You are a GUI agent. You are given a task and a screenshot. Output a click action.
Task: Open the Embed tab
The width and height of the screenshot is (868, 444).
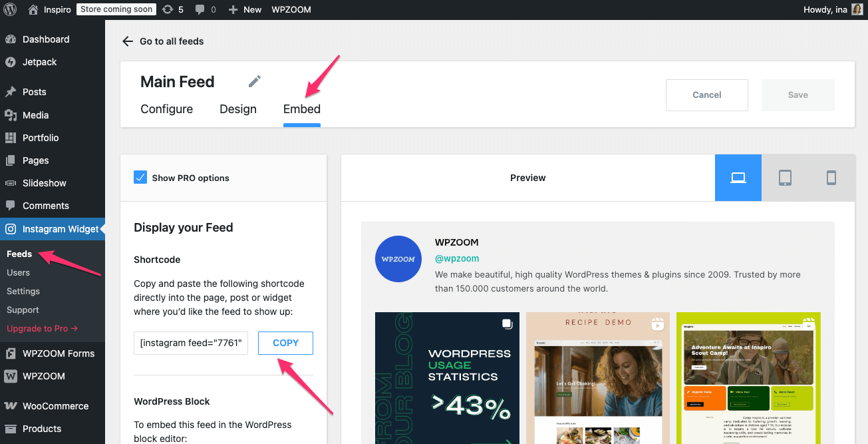[302, 109]
